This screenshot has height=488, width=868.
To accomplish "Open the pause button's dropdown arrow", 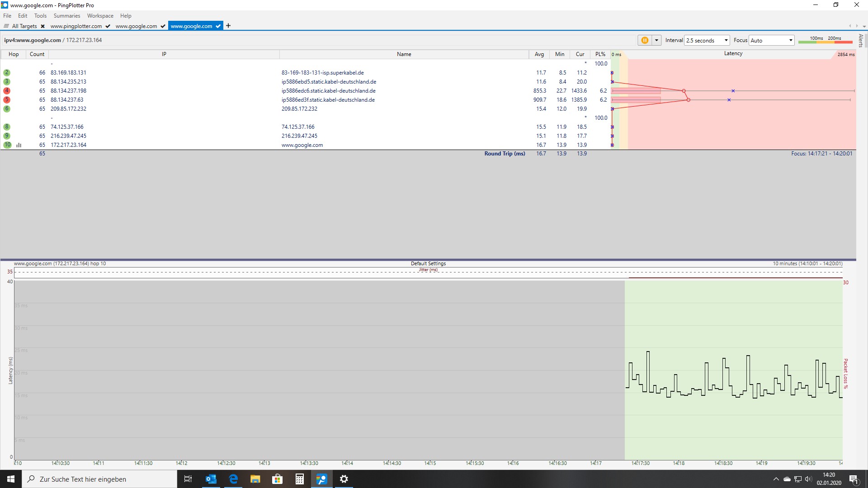I will [x=656, y=40].
